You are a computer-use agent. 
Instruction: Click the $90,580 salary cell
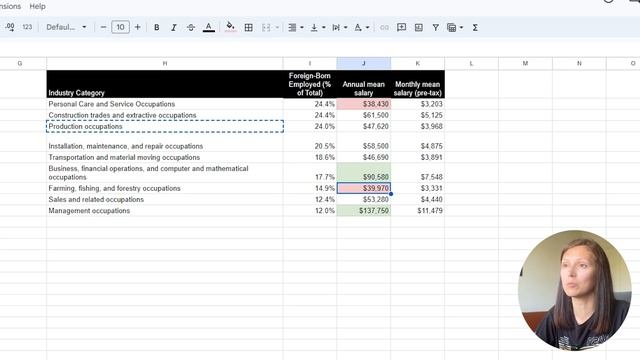pos(363,173)
